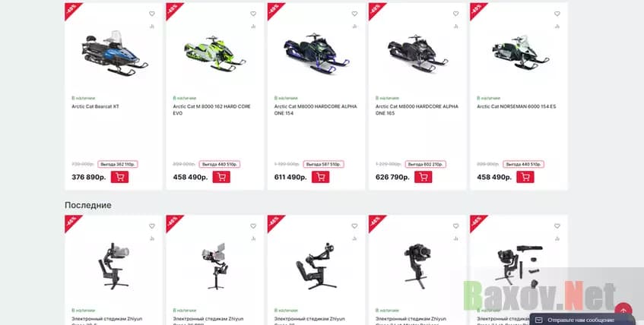The width and height of the screenshot is (644, 325).
Task: Open Arctic Cat Bearcat XT product link
Action: [95, 106]
